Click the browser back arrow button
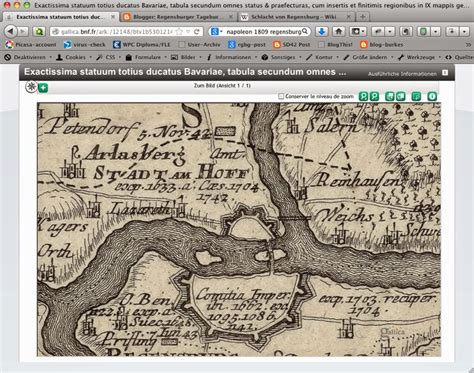 (11, 31)
